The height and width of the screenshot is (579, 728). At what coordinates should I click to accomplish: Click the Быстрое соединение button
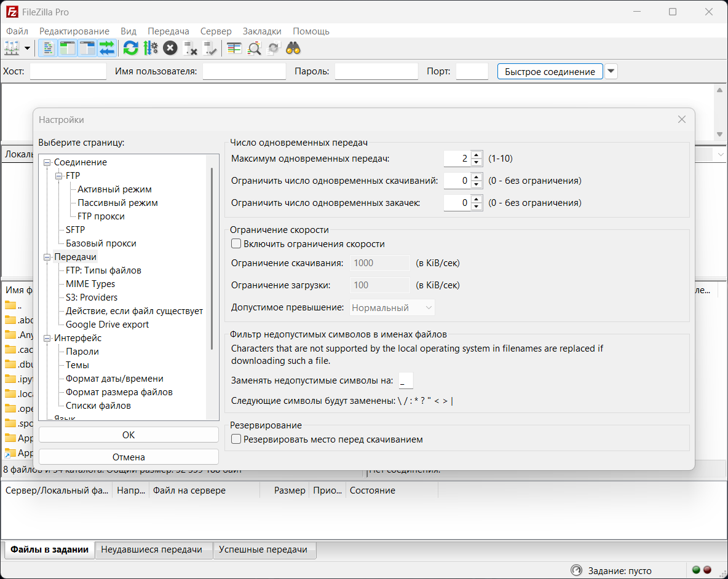tap(550, 71)
